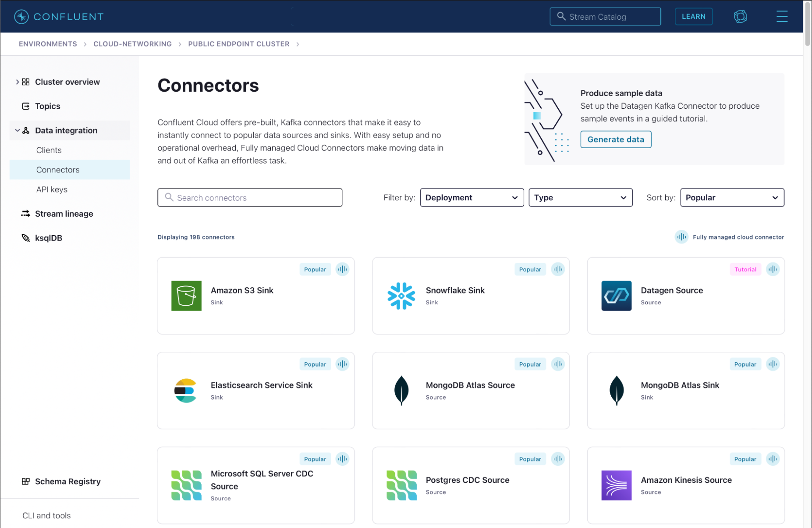This screenshot has height=528, width=812.
Task: Click fully managed icon on Postgres CDC Source
Action: [x=557, y=459]
